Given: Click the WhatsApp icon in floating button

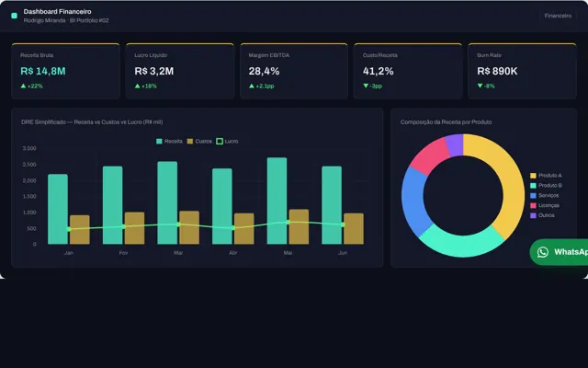Looking at the screenshot, I should (543, 252).
